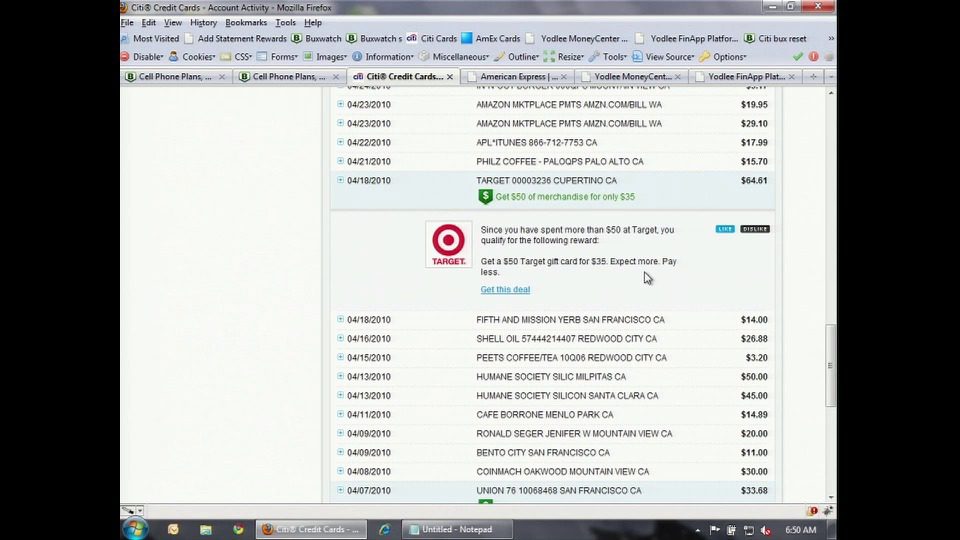Close the Citi Credit Cards tab
The width and height of the screenshot is (960, 540).
[x=449, y=77]
